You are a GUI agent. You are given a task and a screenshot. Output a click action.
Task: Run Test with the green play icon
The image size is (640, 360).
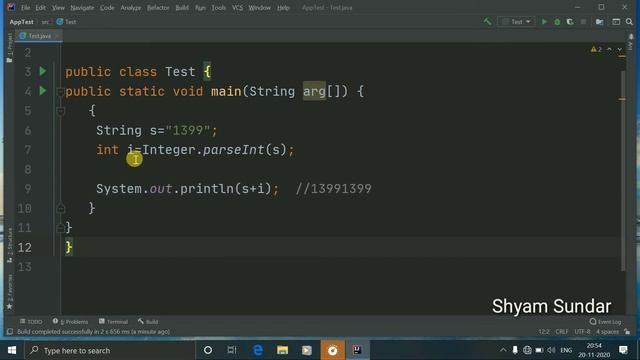click(x=544, y=22)
